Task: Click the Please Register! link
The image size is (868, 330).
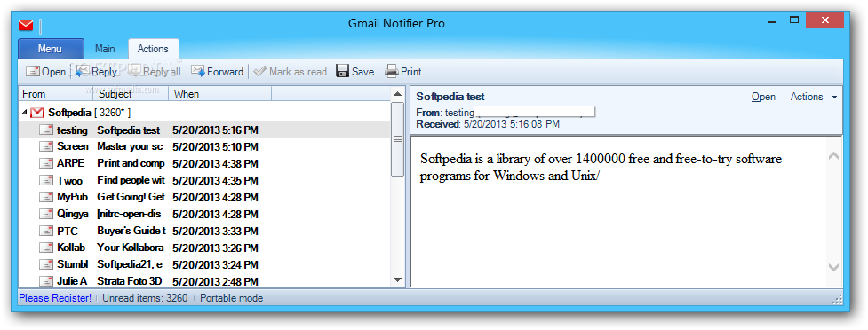Action: click(x=55, y=298)
